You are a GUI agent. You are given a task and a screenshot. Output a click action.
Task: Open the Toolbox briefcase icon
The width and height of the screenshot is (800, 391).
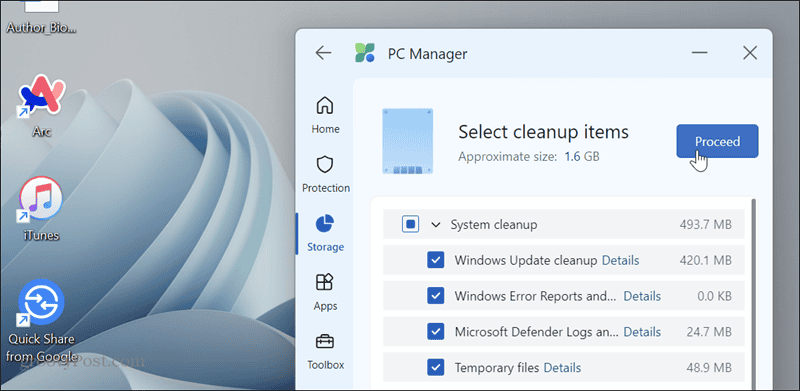click(326, 341)
